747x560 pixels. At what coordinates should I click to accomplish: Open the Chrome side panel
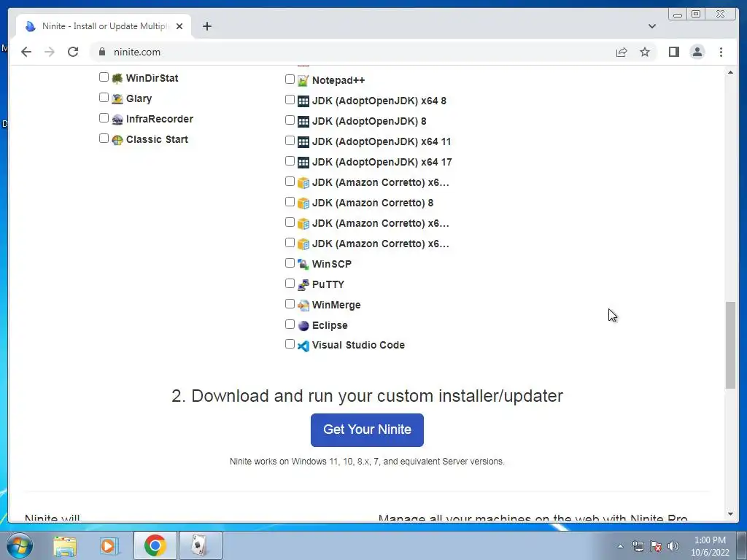[673, 52]
